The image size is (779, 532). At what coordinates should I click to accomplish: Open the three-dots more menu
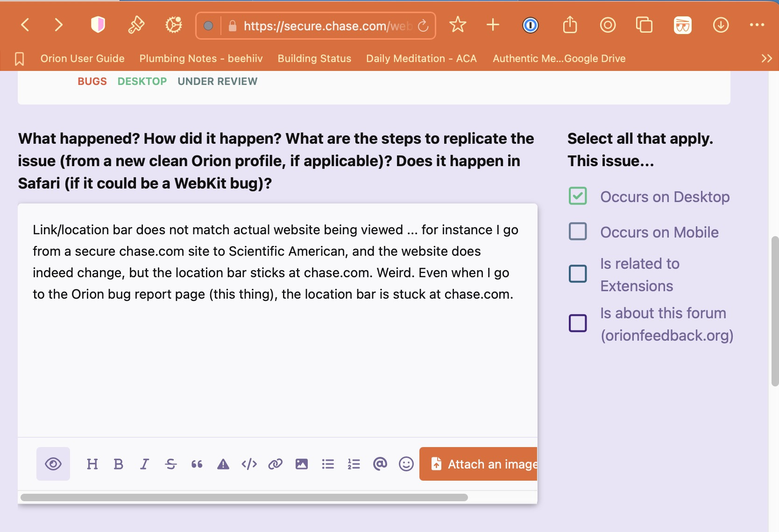coord(757,25)
